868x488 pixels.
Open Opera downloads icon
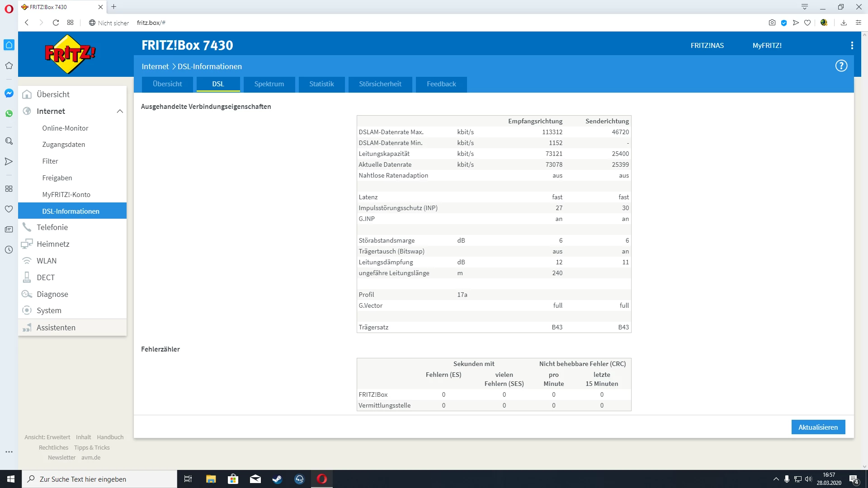coord(844,23)
